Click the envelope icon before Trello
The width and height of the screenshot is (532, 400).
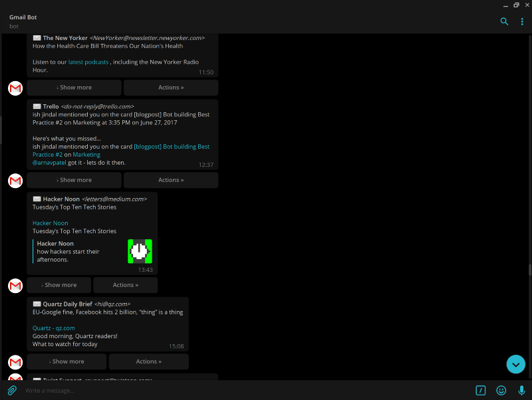click(37, 106)
